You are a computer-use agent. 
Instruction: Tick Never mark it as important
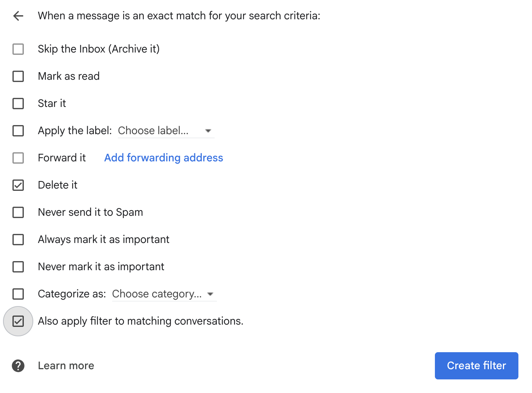[x=18, y=267]
